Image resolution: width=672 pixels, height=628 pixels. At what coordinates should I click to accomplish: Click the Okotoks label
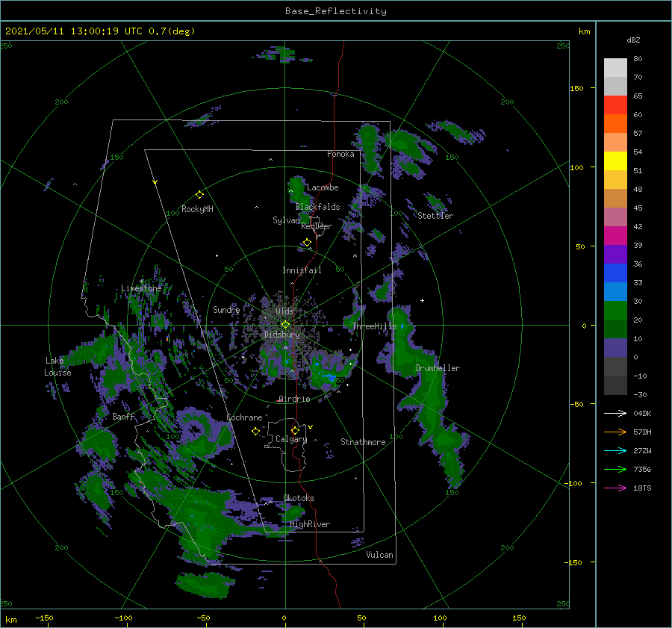point(299,498)
